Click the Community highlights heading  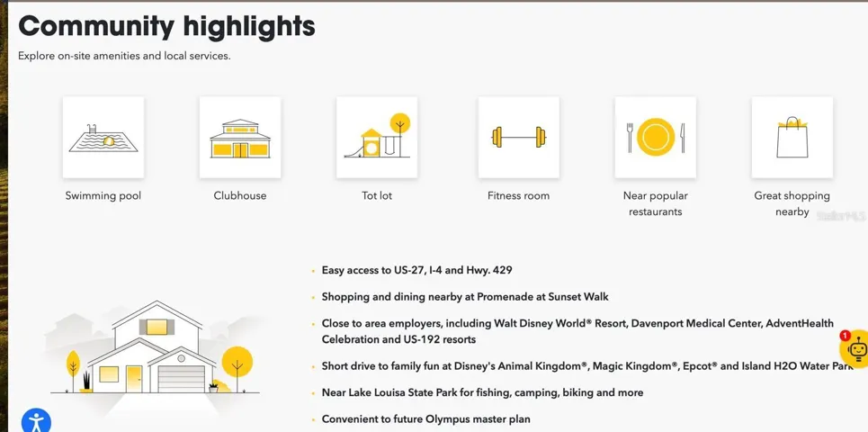point(167,26)
